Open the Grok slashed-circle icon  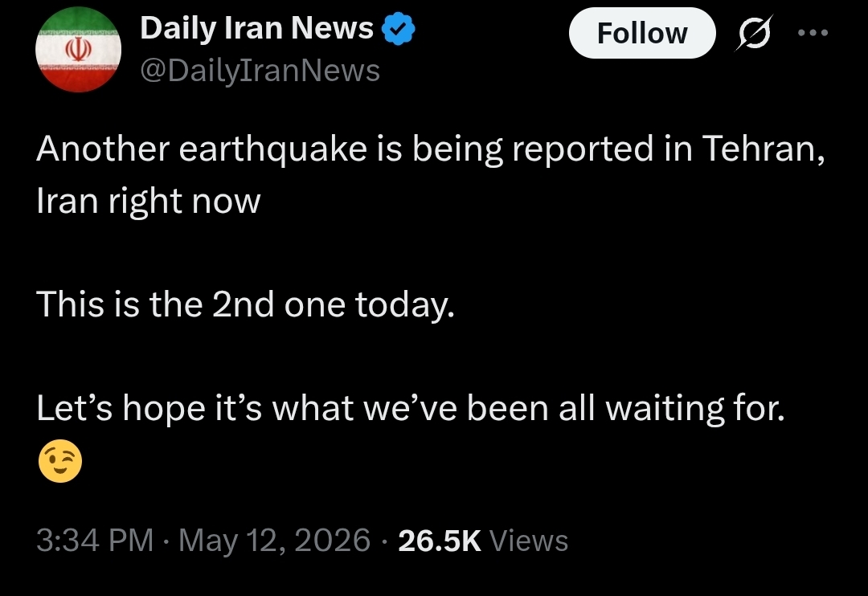pos(753,33)
